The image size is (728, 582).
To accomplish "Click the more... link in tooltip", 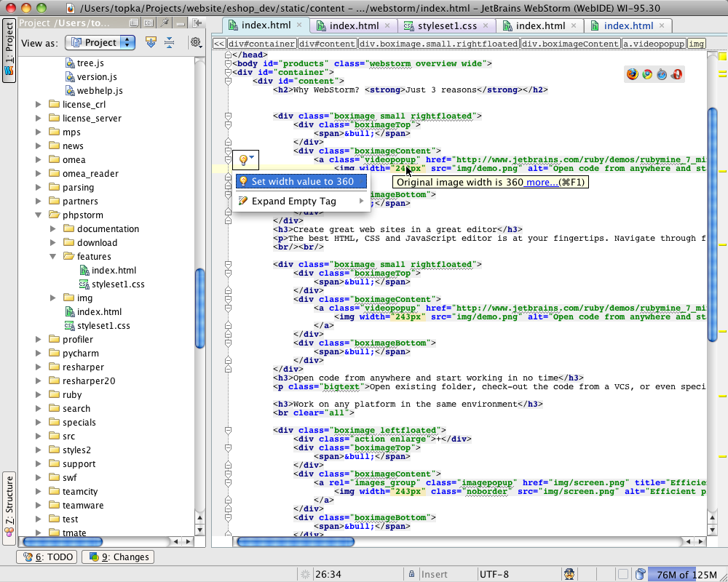I will pos(542,182).
